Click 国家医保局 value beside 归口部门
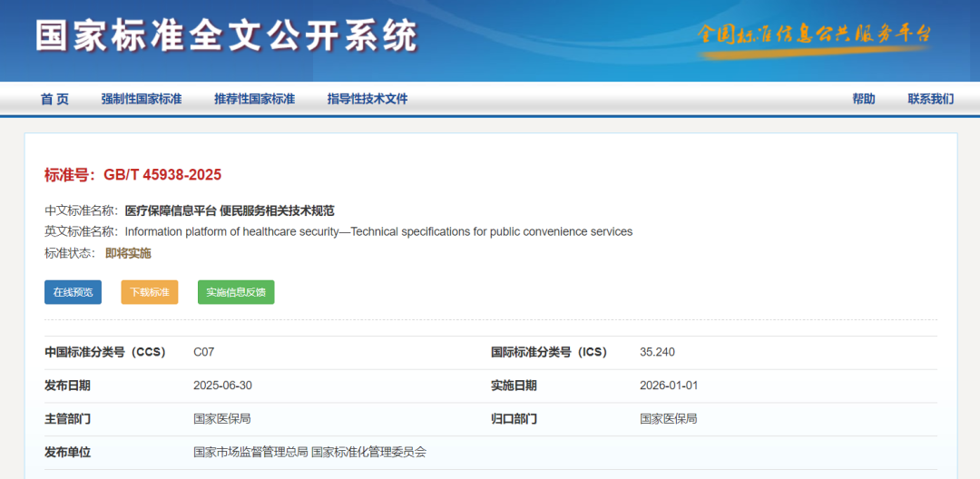The width and height of the screenshot is (980, 479). tap(669, 418)
